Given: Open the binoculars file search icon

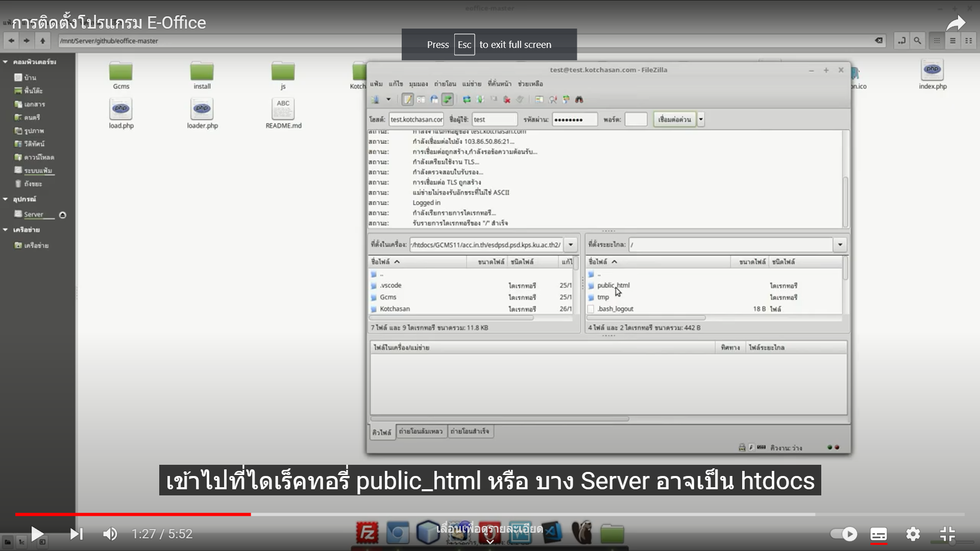Looking at the screenshot, I should tap(579, 99).
